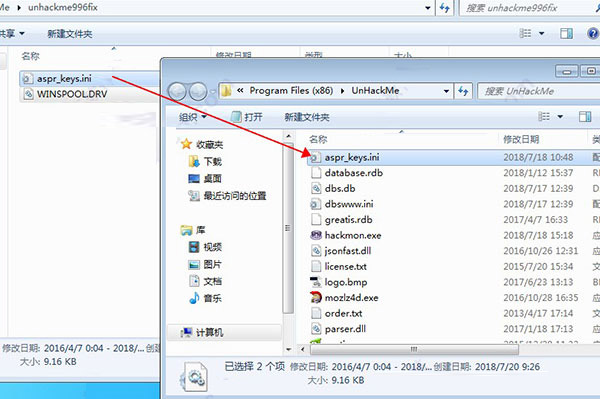Open view options arrow in back window
Viewport: 600px width, 399px height.
pos(541,34)
